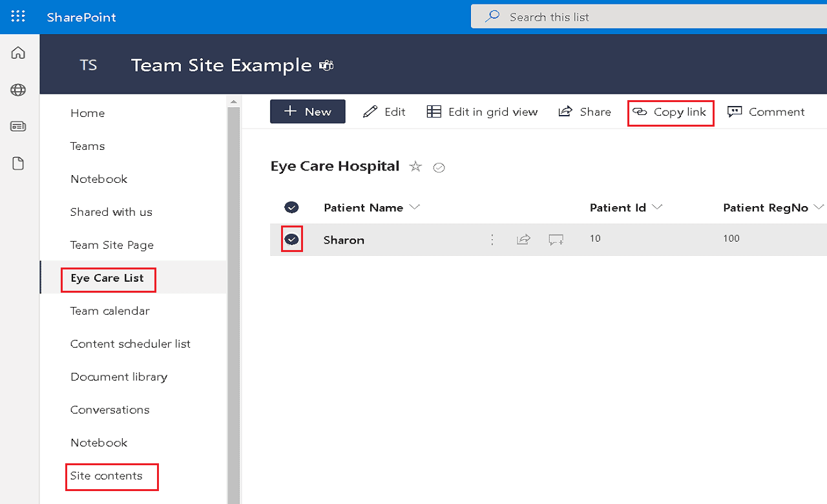Switch to Edit in grid view

click(482, 111)
